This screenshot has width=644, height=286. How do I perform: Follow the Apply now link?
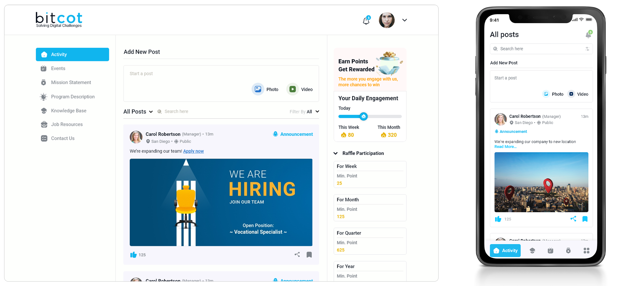(x=193, y=151)
